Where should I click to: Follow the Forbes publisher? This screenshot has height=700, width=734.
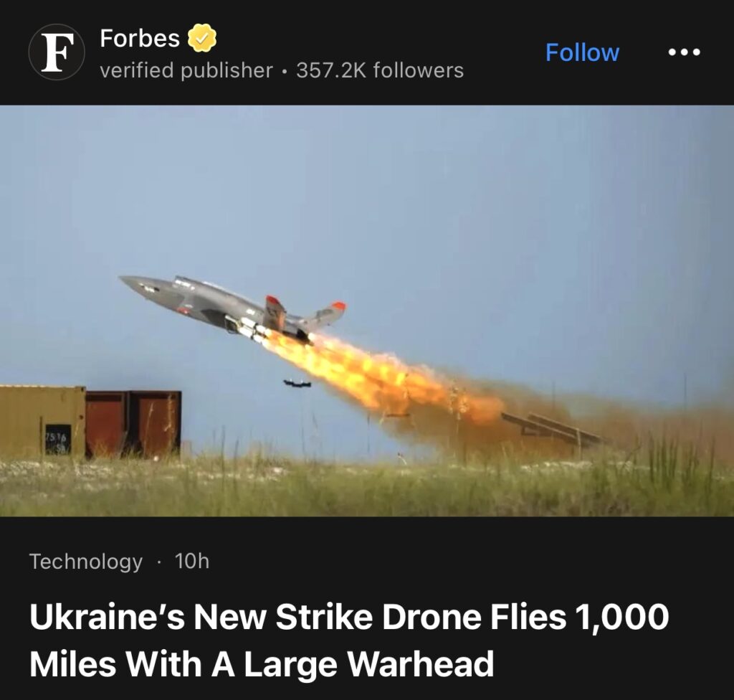click(582, 52)
